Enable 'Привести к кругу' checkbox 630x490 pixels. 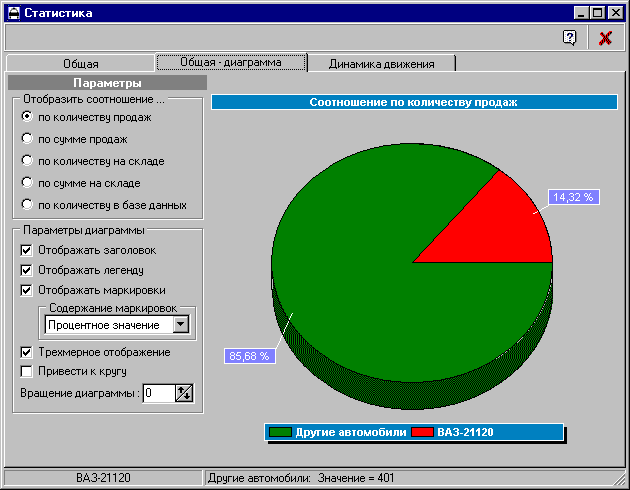[27, 372]
